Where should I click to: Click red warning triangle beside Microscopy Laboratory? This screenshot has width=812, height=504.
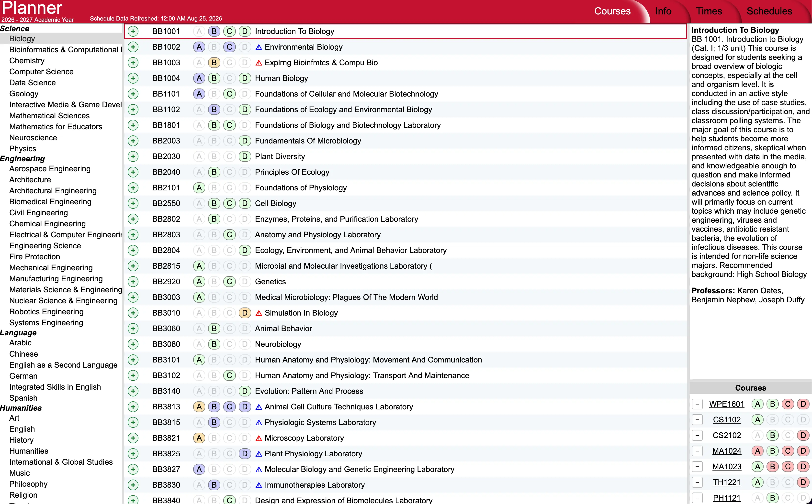[x=259, y=438]
